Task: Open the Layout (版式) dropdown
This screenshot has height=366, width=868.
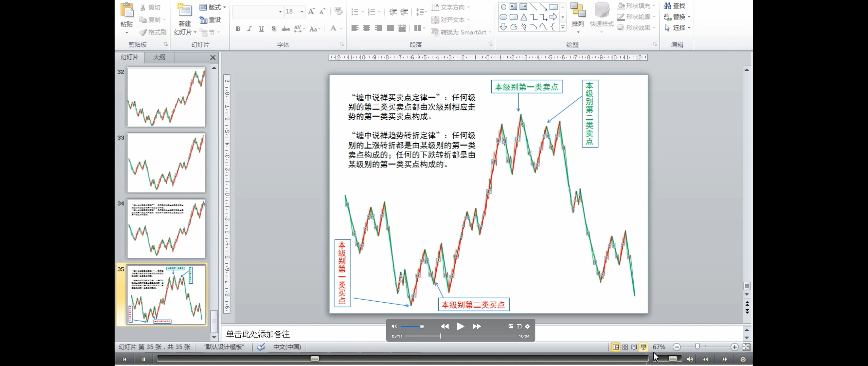Action: (213, 7)
